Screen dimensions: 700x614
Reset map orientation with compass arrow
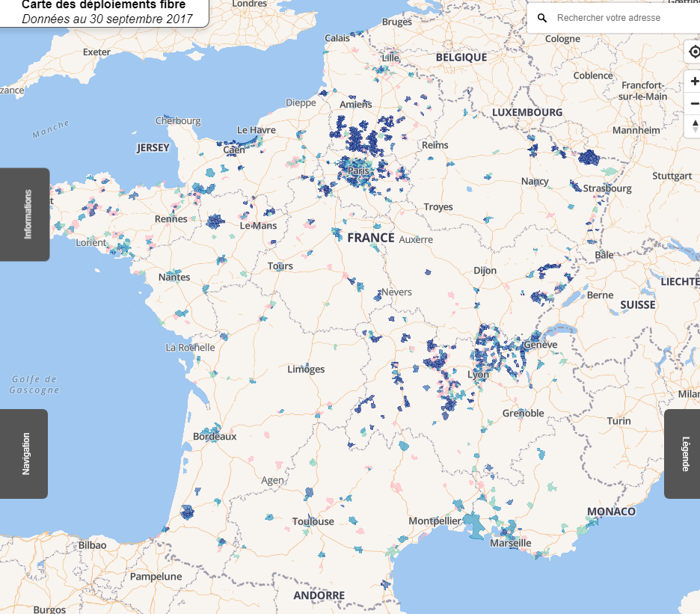coord(694,126)
